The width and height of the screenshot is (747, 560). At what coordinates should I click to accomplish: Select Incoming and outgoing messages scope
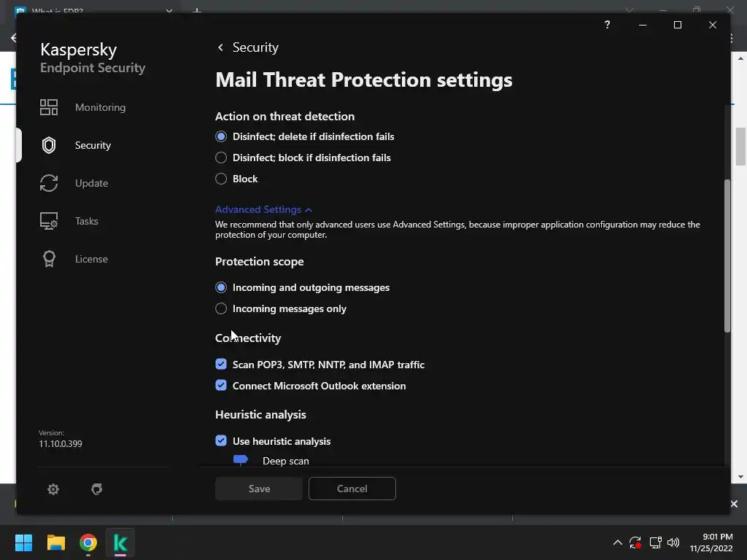pyautogui.click(x=303, y=287)
